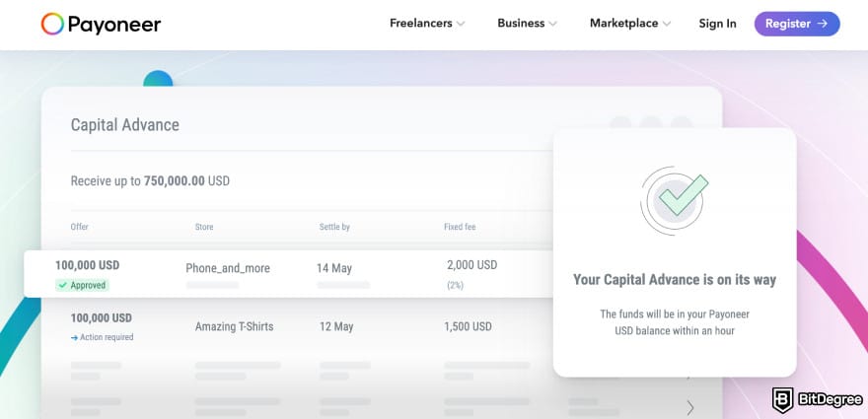
Task: Click the Payoneer logo
Action: (x=101, y=24)
